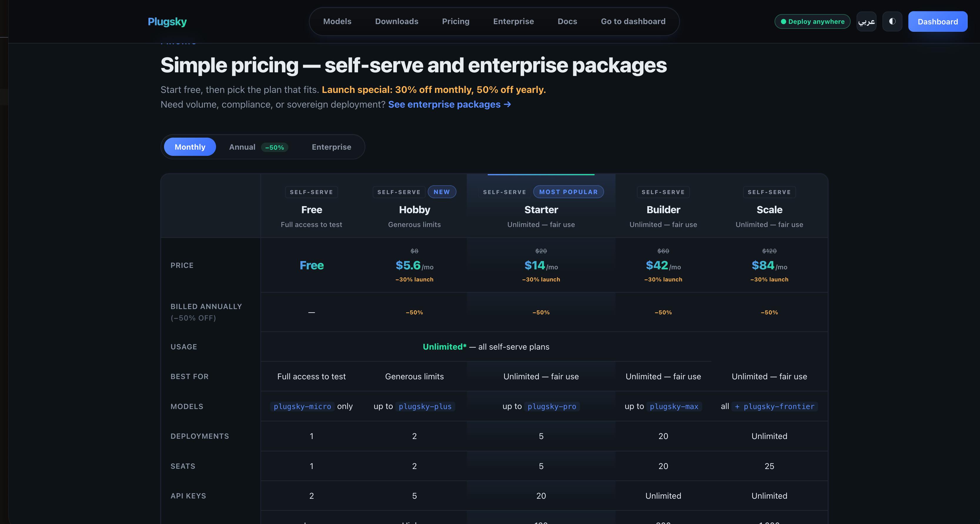
Task: Click Starter API keys value 20
Action: [x=541, y=496]
